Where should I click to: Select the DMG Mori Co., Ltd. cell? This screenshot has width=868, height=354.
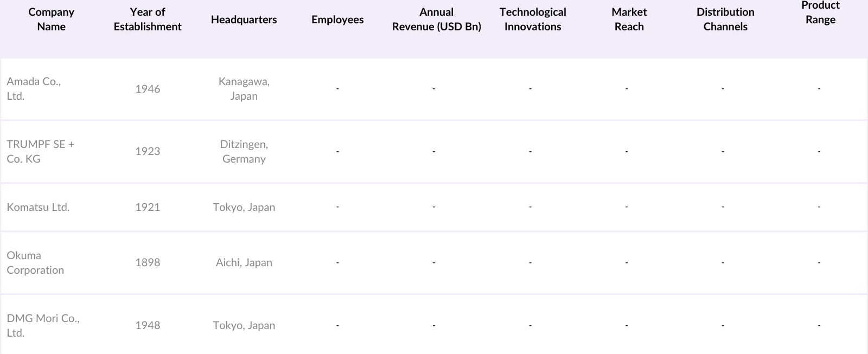pyautogui.click(x=43, y=325)
